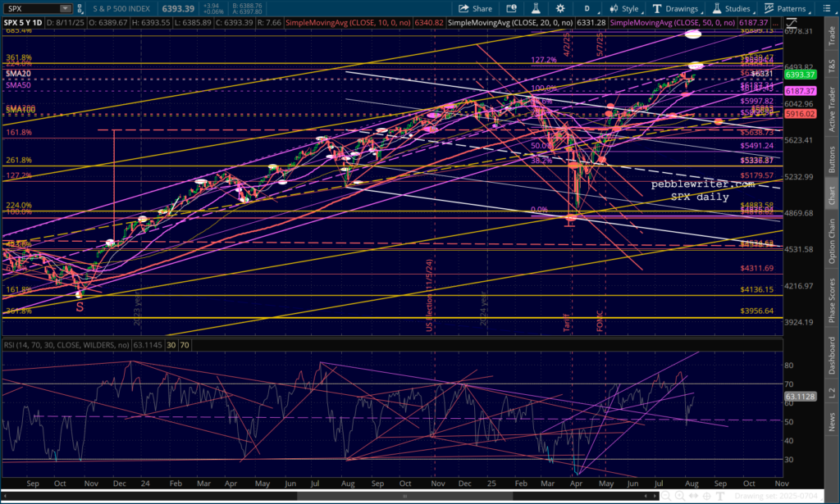Open the list menu icon at top right

(x=830, y=8)
